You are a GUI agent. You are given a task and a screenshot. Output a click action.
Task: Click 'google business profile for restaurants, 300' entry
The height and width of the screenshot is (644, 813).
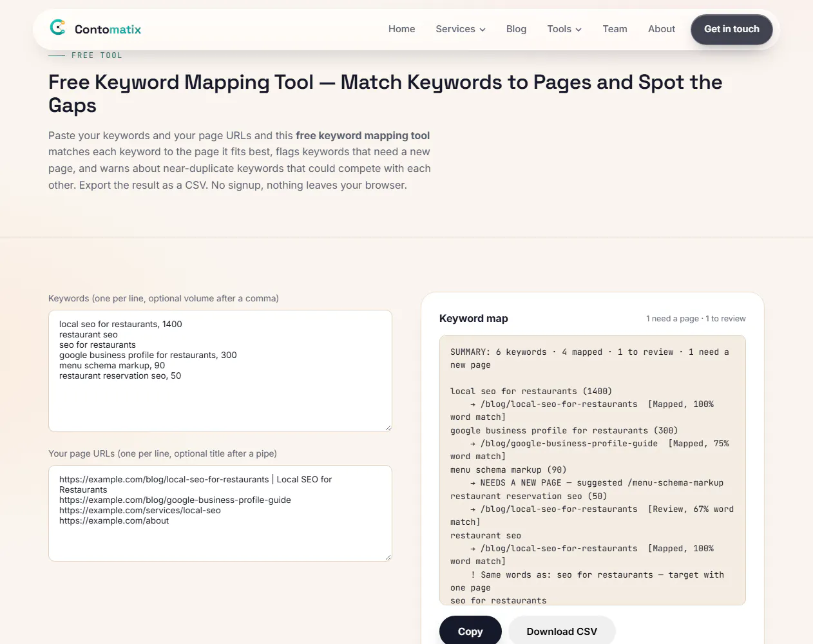[148, 355]
